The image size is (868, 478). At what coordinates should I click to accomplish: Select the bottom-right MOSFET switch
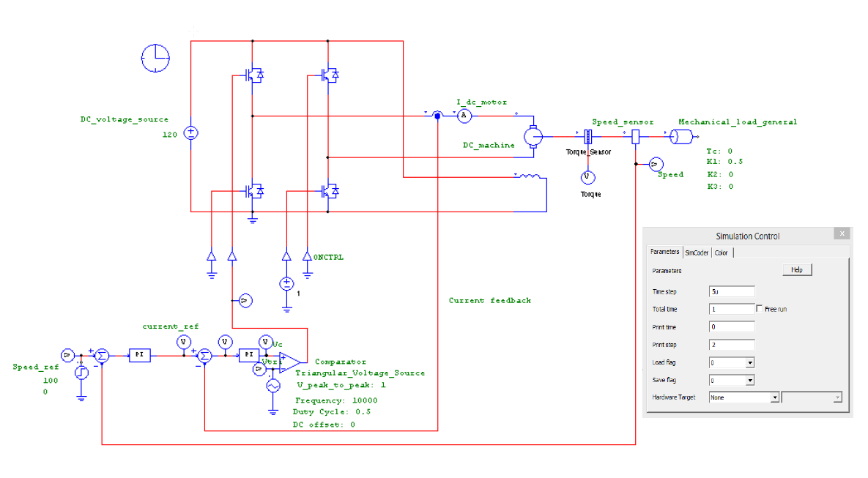(x=330, y=191)
